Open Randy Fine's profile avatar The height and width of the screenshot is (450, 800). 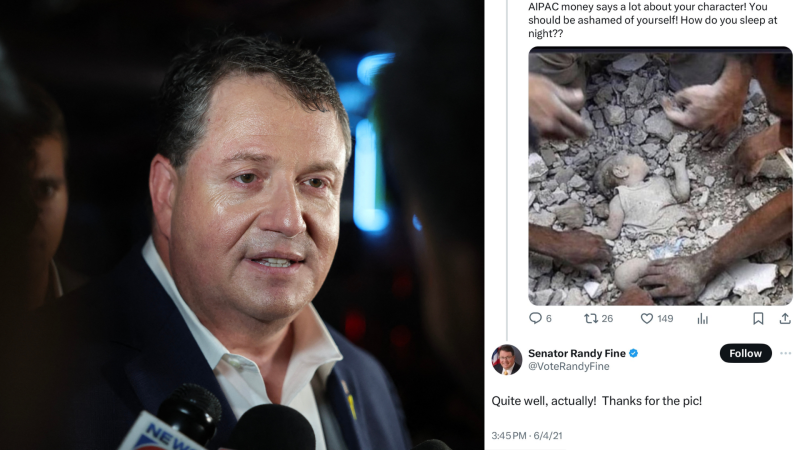(x=507, y=359)
